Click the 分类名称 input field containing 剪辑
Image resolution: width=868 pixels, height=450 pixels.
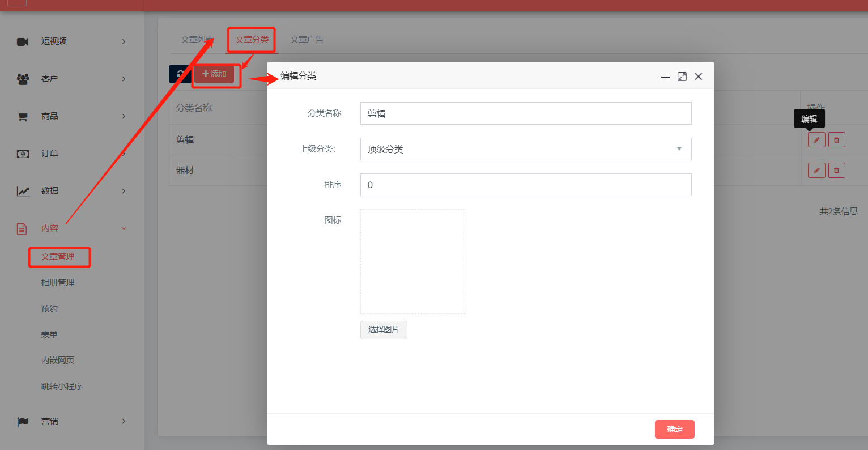pos(526,113)
